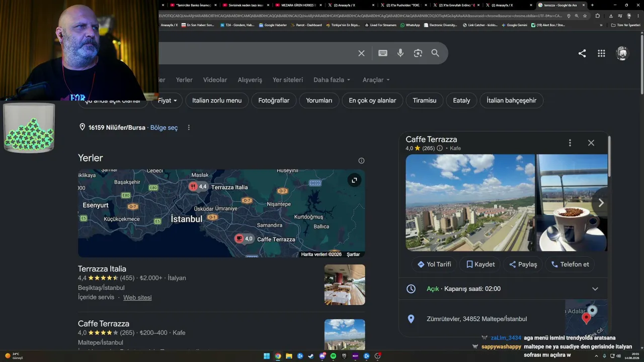Viewport: 644px width, 362px height.
Task: Clear the Google search box text
Action: pyautogui.click(x=361, y=53)
